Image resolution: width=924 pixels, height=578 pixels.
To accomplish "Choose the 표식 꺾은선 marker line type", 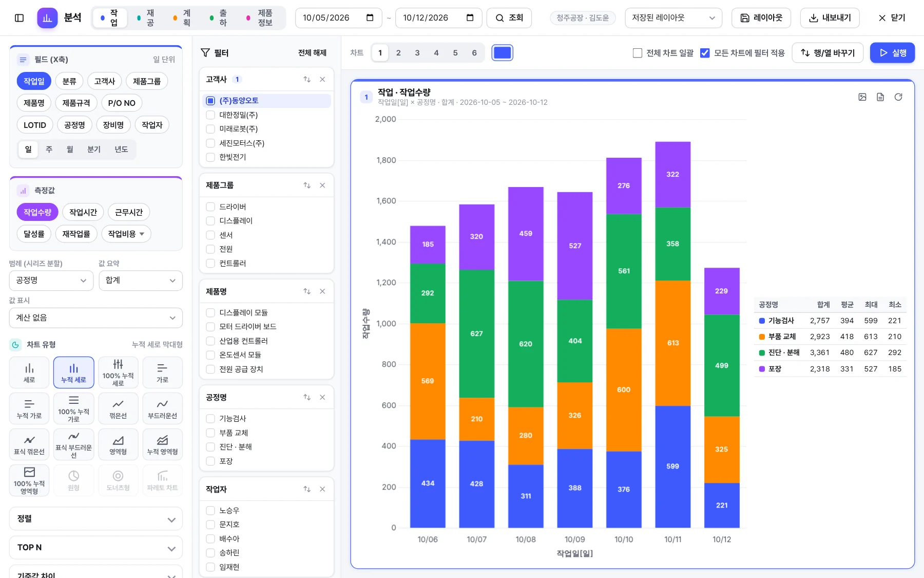I will click(29, 444).
